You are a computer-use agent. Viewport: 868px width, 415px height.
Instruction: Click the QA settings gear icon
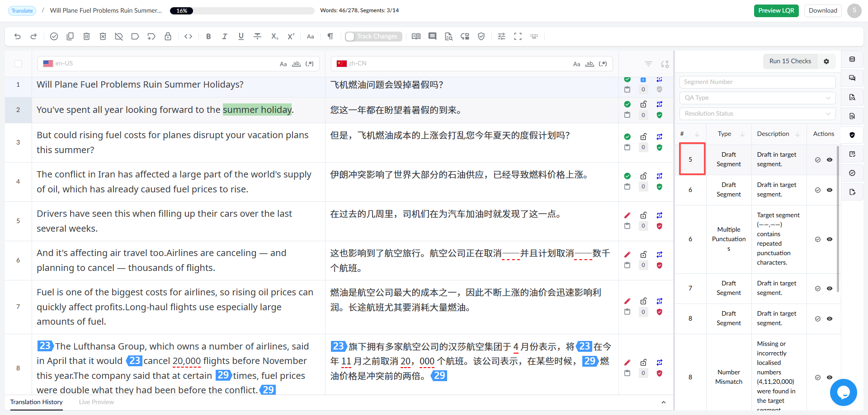[826, 61]
